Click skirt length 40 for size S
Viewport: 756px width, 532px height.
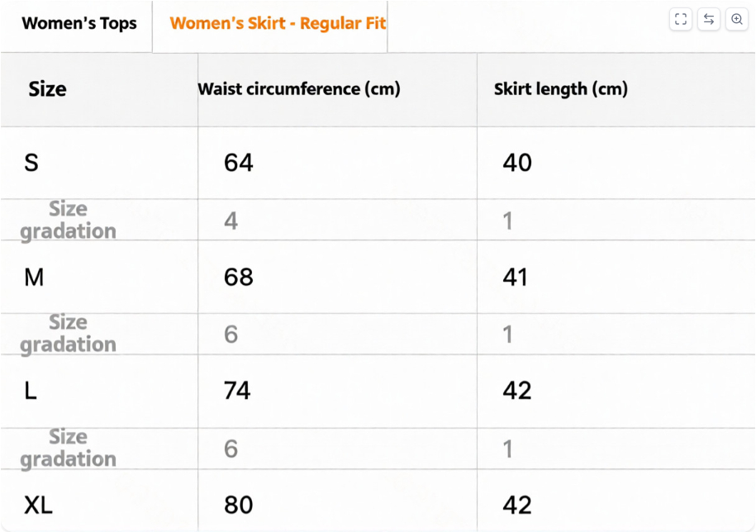pos(517,163)
